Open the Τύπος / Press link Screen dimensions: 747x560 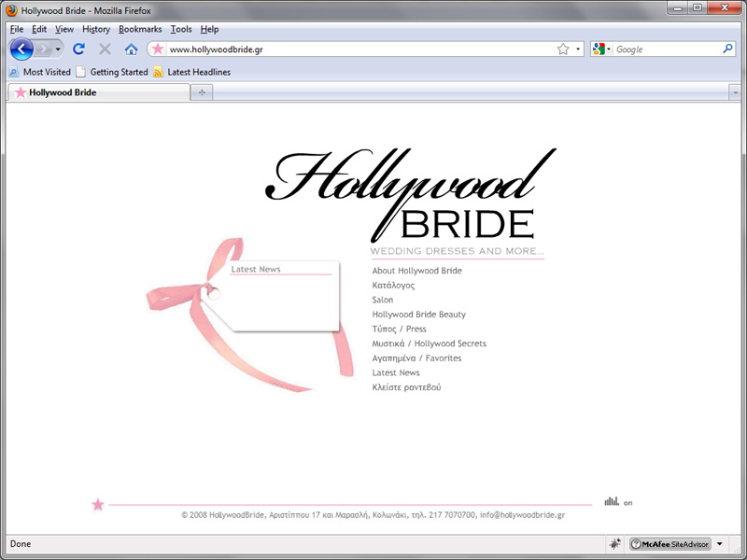399,329
